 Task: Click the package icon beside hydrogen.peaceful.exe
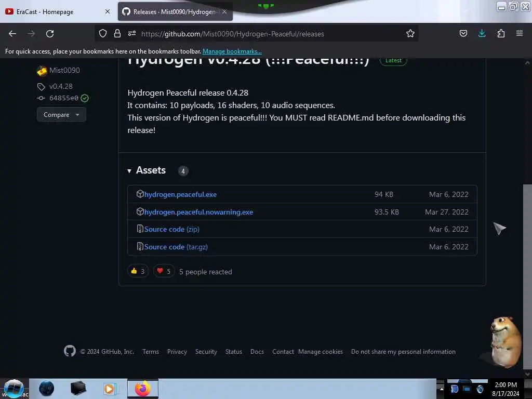click(x=140, y=194)
